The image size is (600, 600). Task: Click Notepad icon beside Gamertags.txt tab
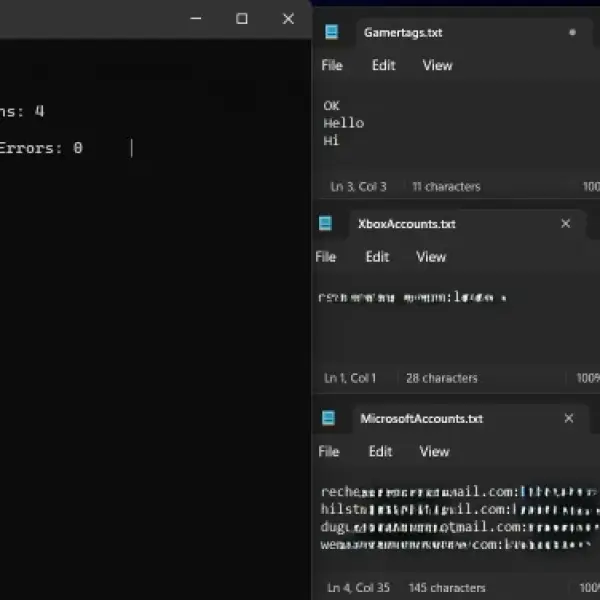(331, 32)
